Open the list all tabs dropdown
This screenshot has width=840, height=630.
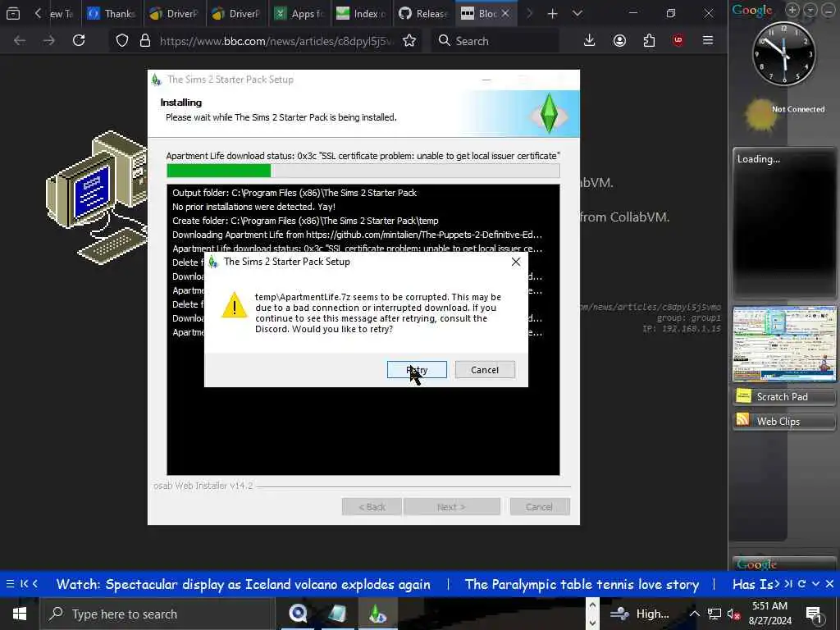[577, 13]
